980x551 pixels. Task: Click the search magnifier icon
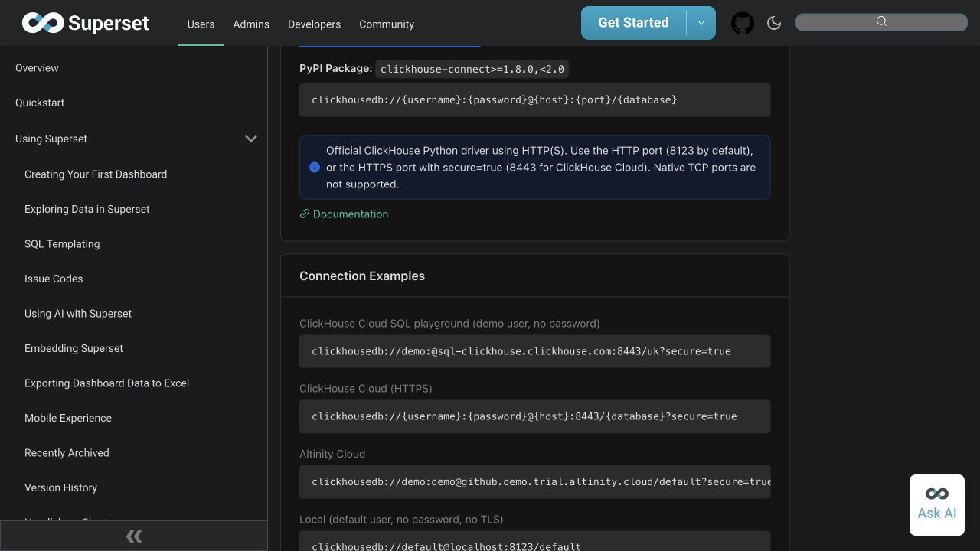(881, 21)
